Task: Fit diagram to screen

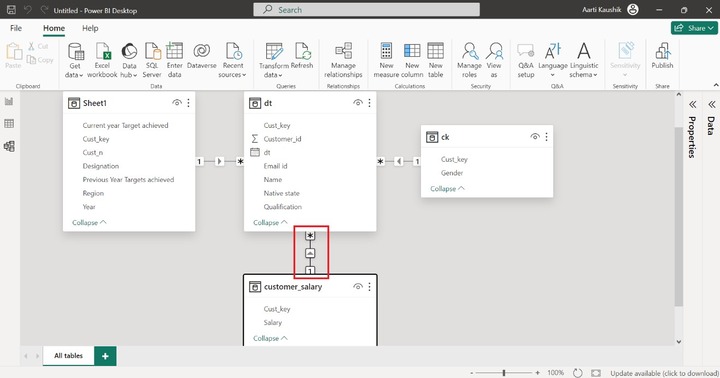Action: tap(596, 373)
